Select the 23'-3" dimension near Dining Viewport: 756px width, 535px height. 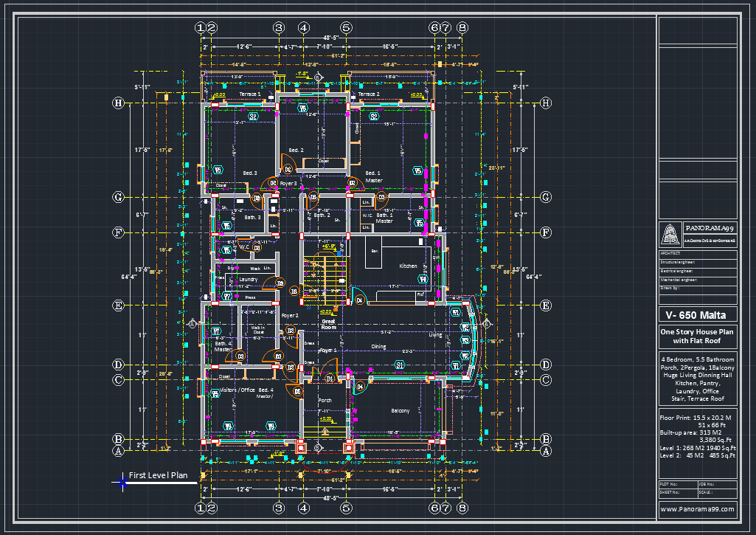(409, 351)
